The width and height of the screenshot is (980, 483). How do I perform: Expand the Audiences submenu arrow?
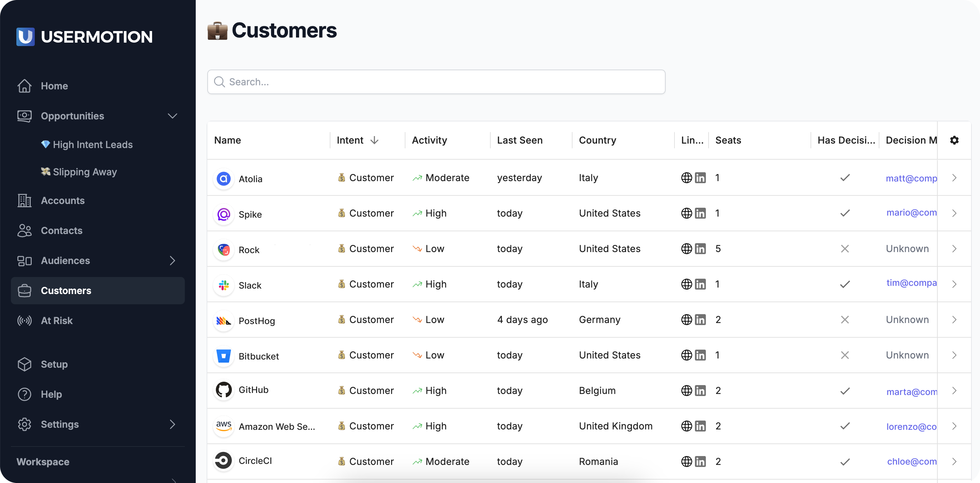pos(172,260)
